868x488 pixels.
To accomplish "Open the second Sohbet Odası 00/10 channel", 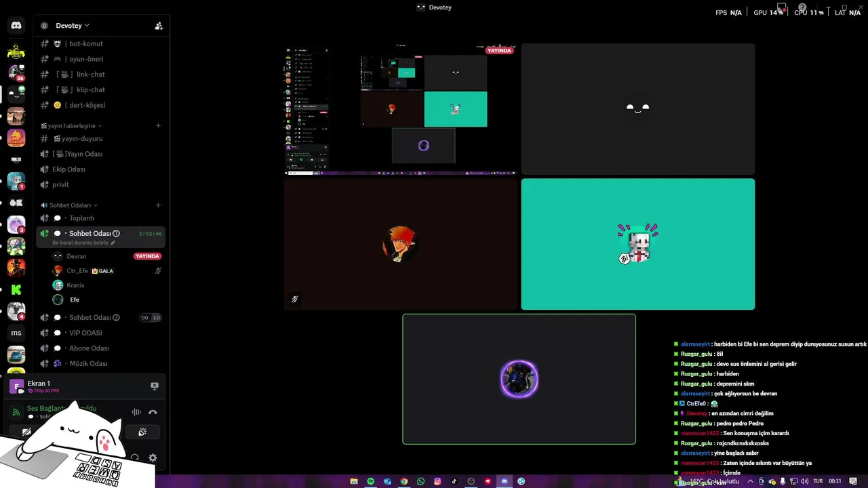I will [x=100, y=317].
